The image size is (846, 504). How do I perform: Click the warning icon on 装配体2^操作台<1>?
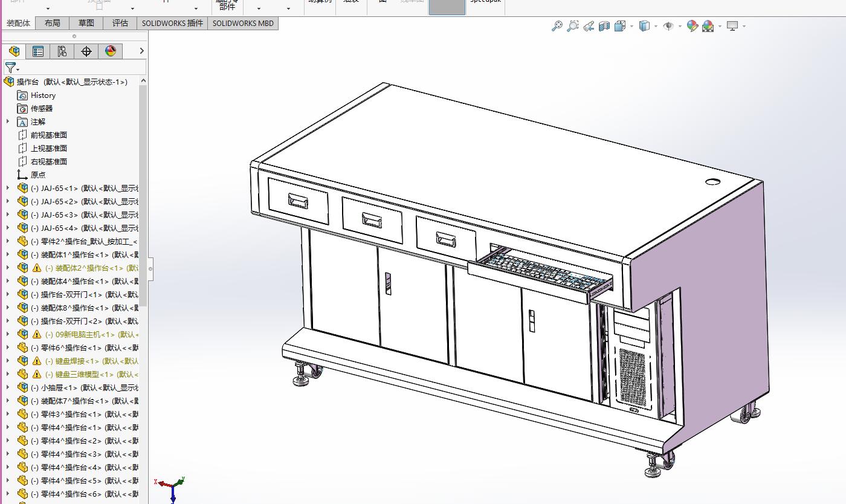click(37, 268)
